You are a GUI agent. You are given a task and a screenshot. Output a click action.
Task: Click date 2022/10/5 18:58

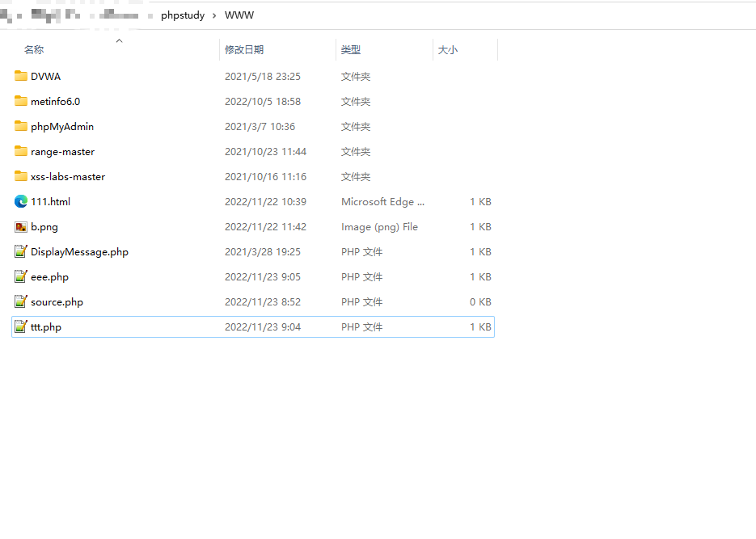pos(262,102)
